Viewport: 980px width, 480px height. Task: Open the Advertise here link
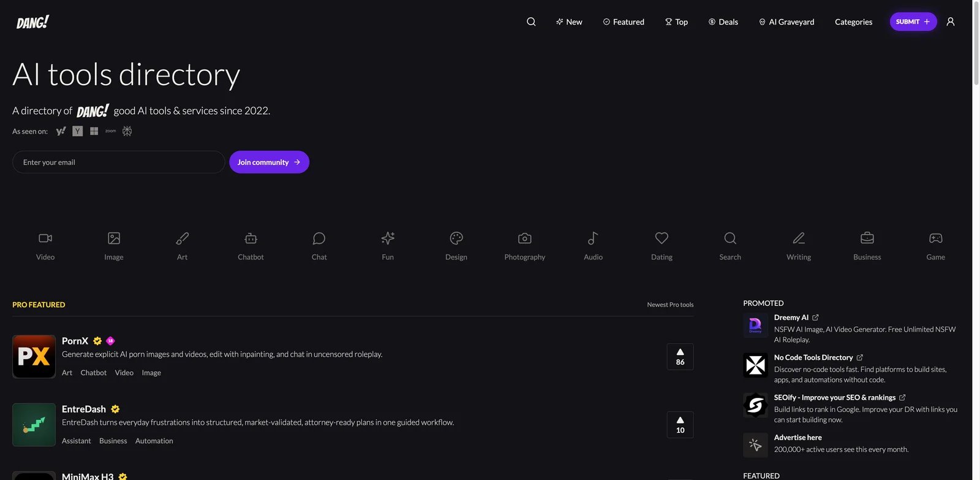[797, 438]
